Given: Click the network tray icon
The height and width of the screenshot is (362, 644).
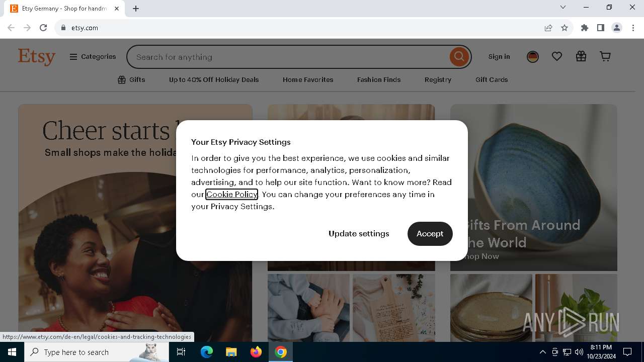Looking at the screenshot, I should [x=567, y=352].
